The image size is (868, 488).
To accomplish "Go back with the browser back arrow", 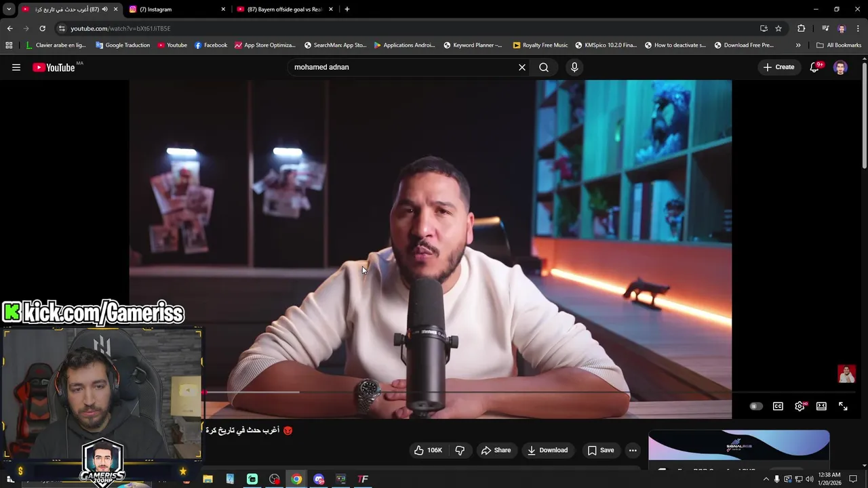I will pyautogui.click(x=9, y=28).
